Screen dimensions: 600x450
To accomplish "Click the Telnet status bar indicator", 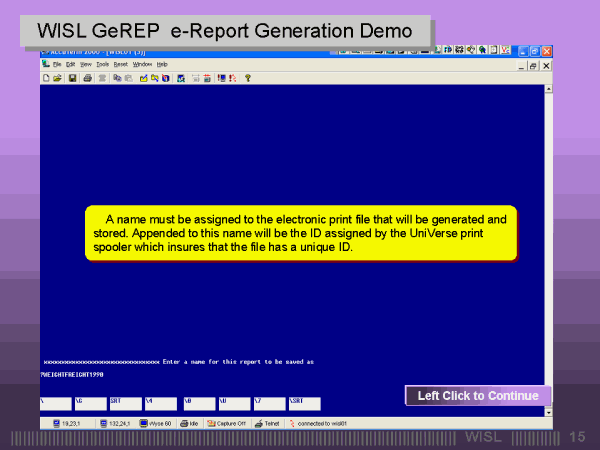I will [x=268, y=423].
